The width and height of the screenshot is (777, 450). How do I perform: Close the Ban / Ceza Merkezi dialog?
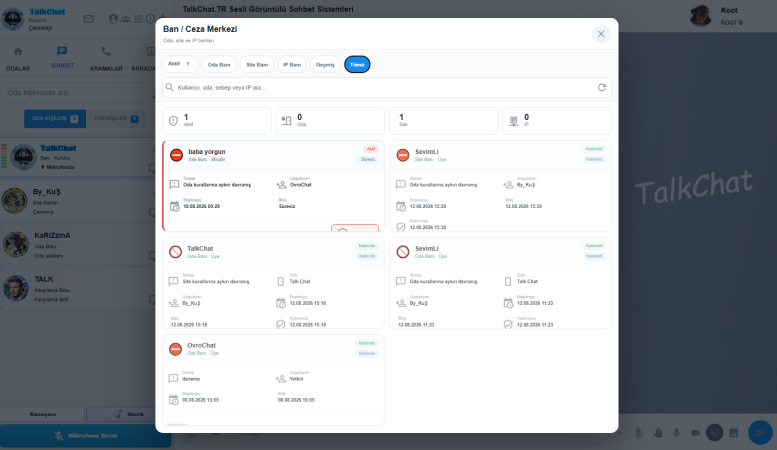pos(601,34)
